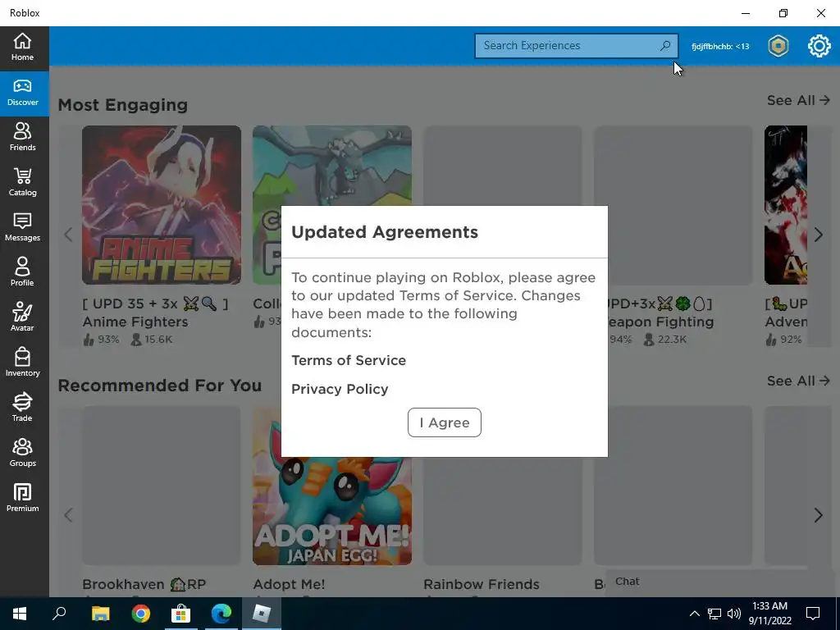Open the Home page in sidebar
Screen dimensions: 840x630
22,47
